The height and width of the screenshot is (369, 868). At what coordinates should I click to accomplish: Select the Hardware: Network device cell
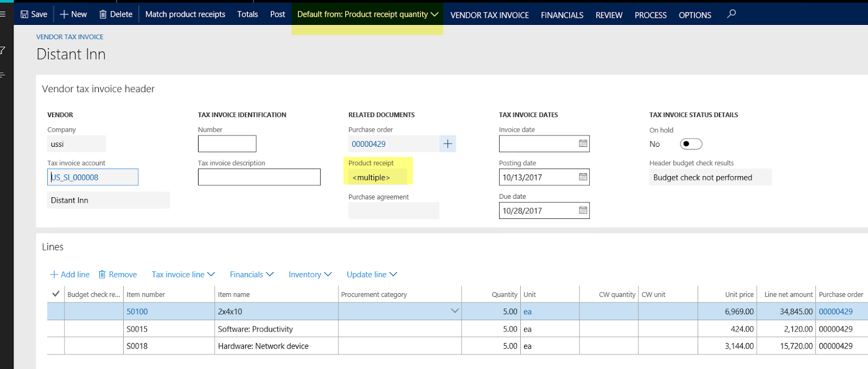click(276, 346)
